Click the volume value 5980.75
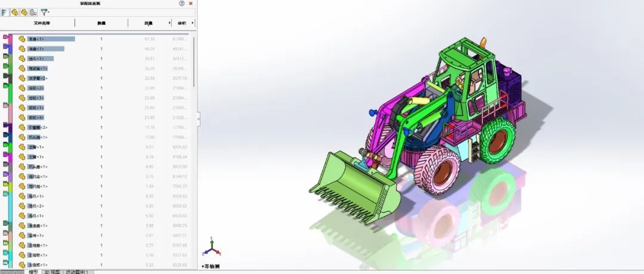This screenshot has height=274, width=644. click(180, 226)
